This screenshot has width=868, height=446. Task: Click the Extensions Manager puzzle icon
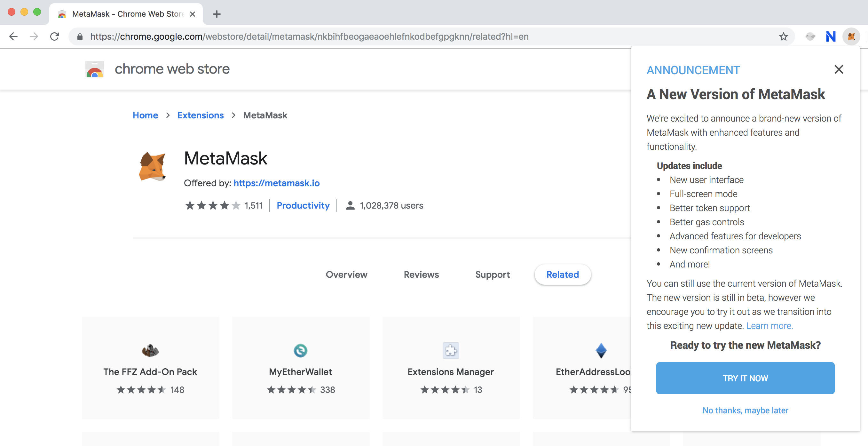[451, 351]
